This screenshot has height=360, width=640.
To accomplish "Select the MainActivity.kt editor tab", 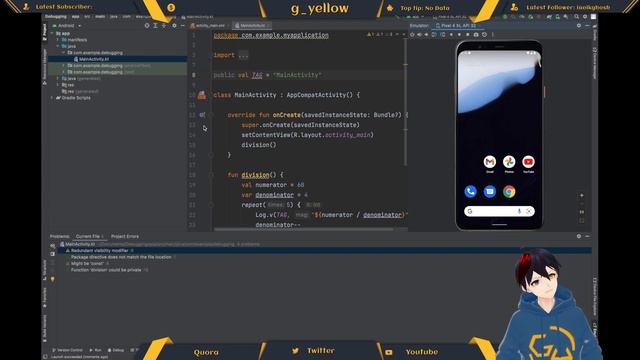I will (x=252, y=25).
